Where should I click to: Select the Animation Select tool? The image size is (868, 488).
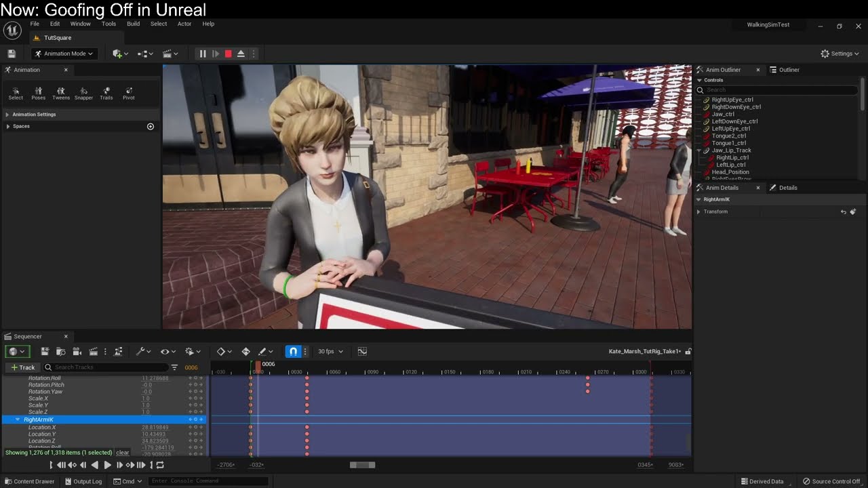[16, 94]
